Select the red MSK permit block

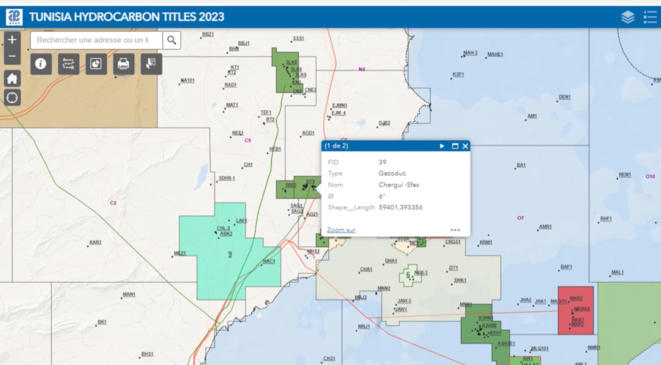click(575, 310)
